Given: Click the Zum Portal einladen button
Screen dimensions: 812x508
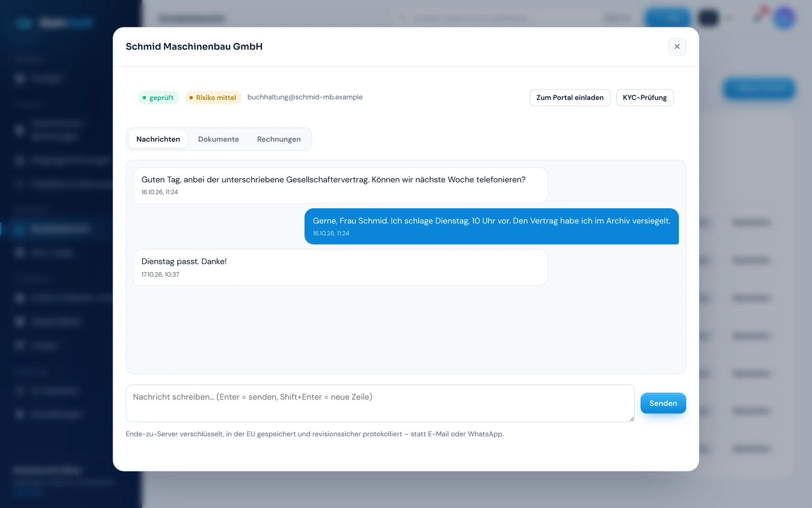Looking at the screenshot, I should coord(570,98).
